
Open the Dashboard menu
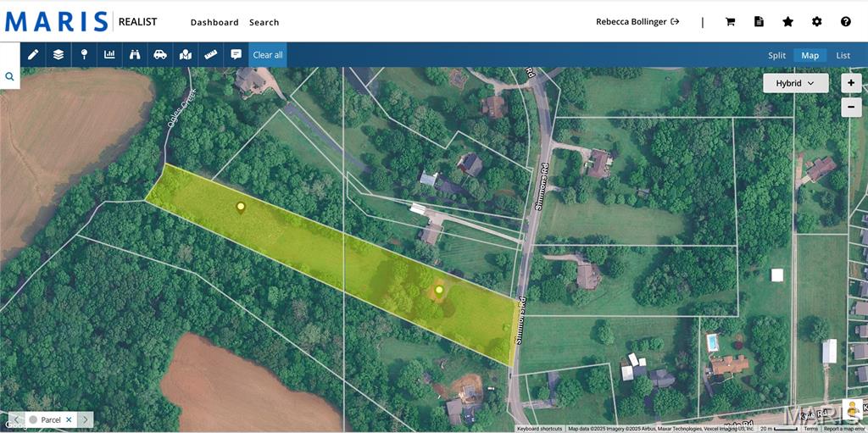[x=214, y=22]
